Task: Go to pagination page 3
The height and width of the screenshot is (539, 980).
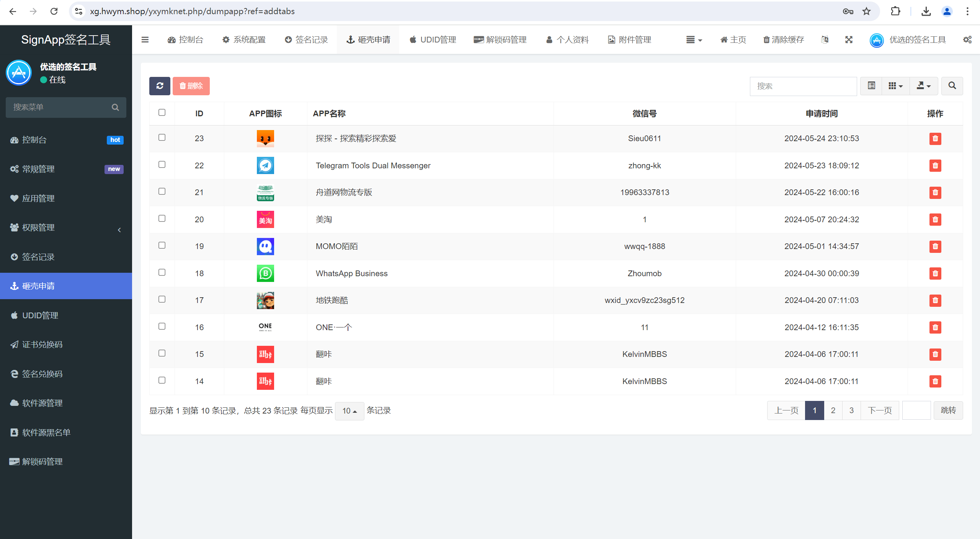Action: coord(851,410)
